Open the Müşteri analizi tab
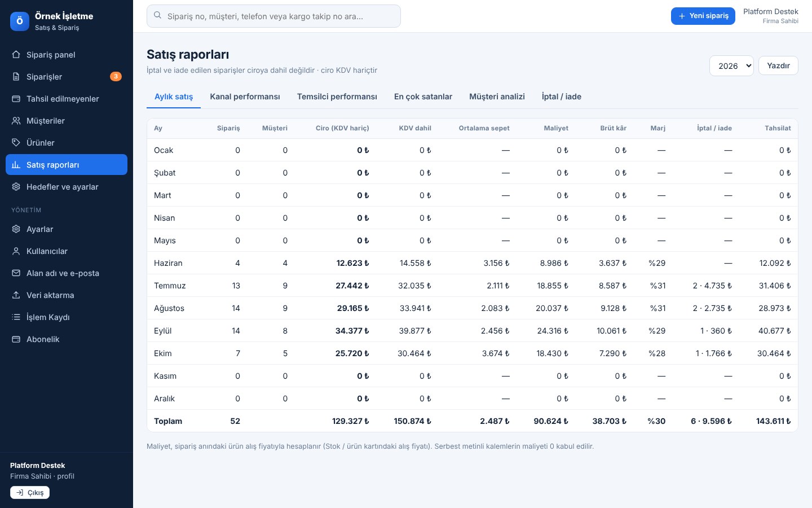This screenshot has height=508, width=812. 497,97
